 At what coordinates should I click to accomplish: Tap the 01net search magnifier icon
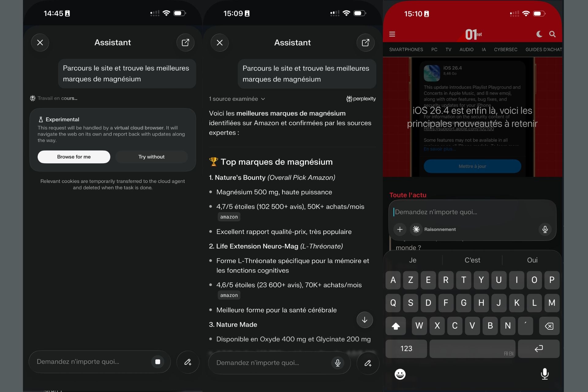point(552,34)
